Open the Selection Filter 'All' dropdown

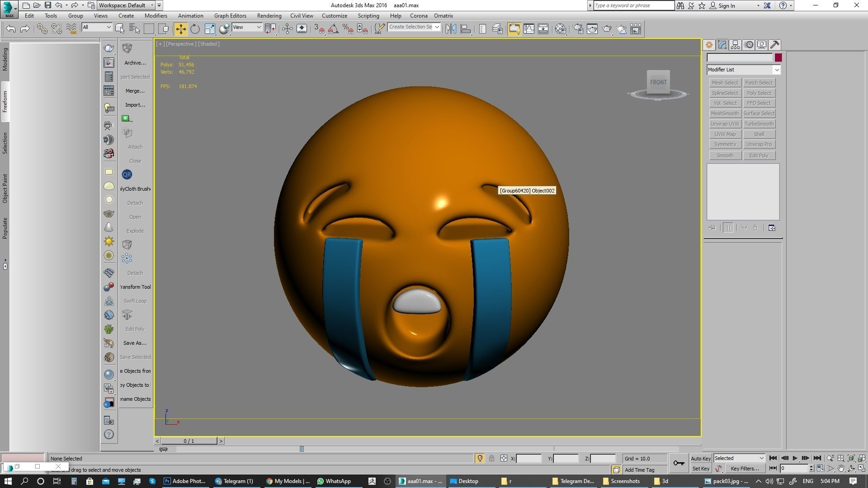(97, 27)
